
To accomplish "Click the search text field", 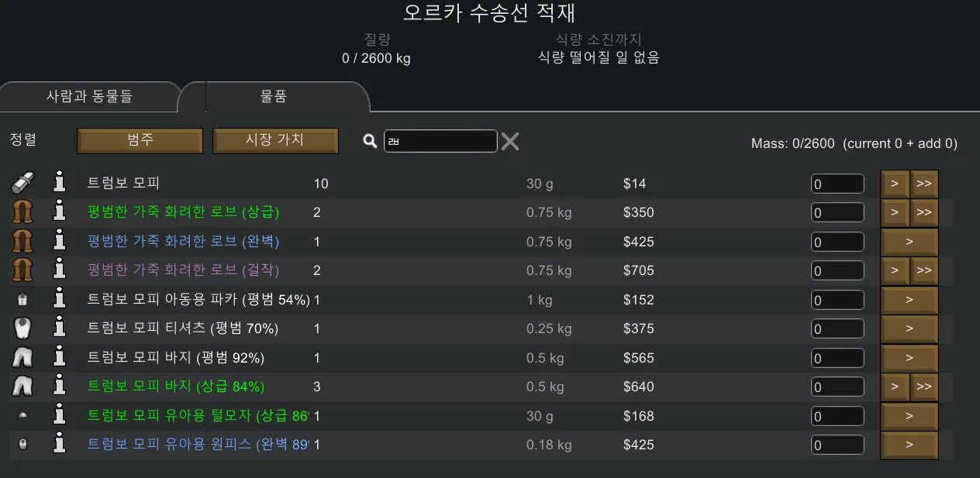I will click(440, 141).
